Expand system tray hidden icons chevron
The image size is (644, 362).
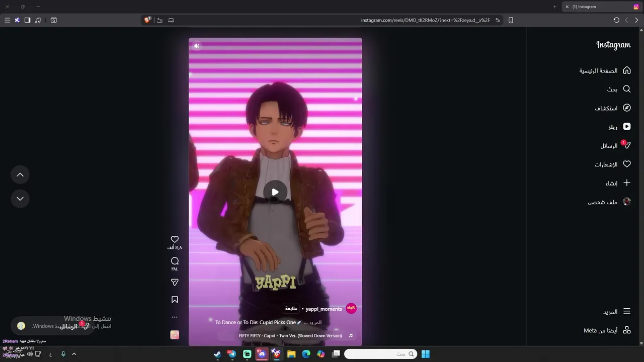click(74, 354)
